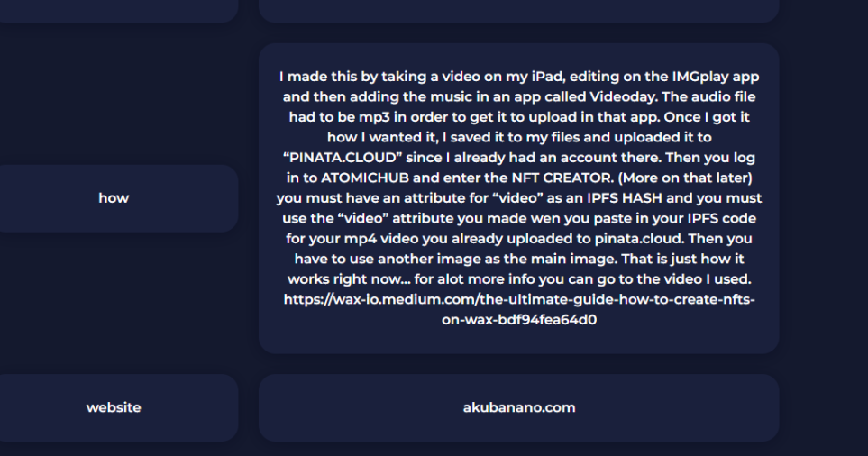Click the partially visible top-right value card

(x=518, y=11)
